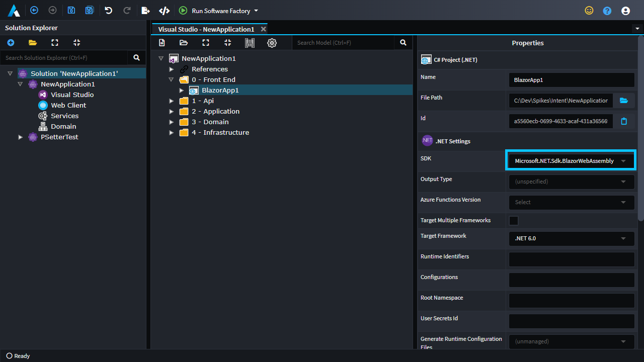Click the Search Model magnifier button

pos(403,43)
